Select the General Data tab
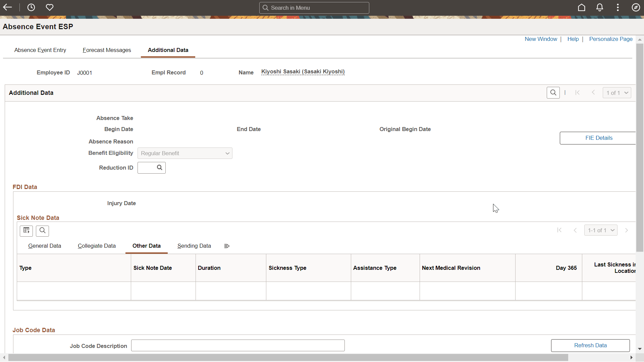This screenshot has width=644, height=362. click(x=45, y=246)
